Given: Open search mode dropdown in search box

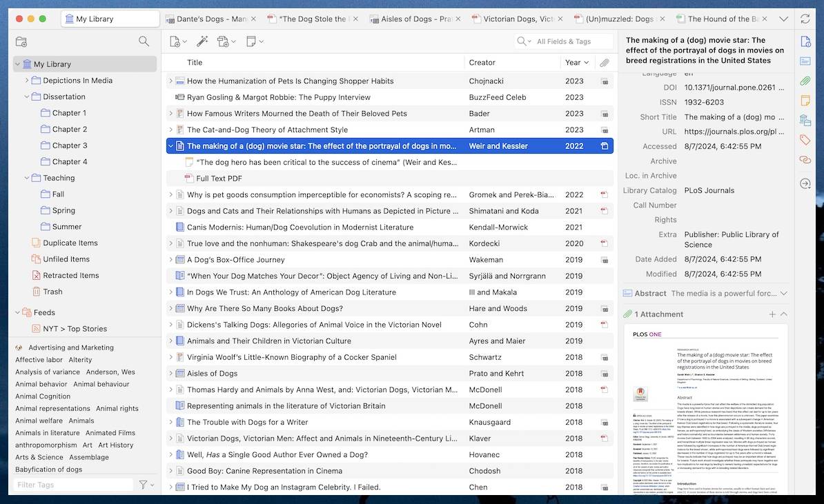Looking at the screenshot, I should click(524, 41).
